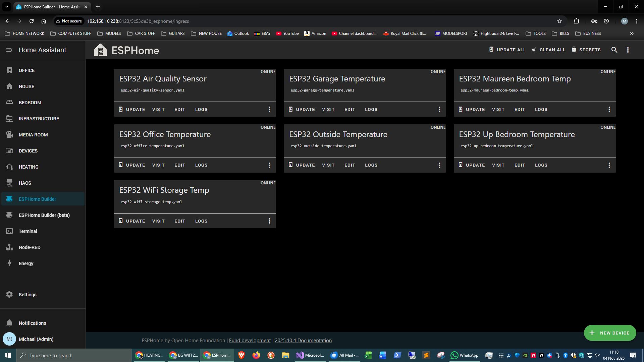Open Terminal in the sidebar
The height and width of the screenshot is (362, 644).
(28, 231)
